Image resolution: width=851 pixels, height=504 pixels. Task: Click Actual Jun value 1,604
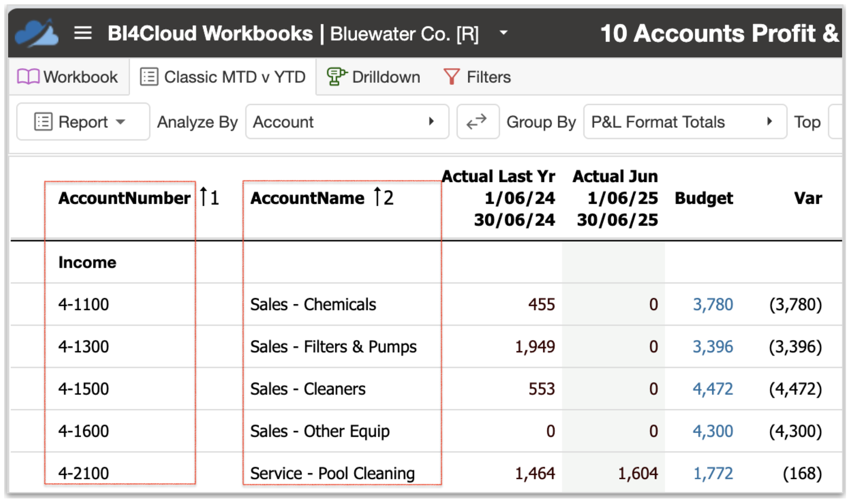point(638,474)
